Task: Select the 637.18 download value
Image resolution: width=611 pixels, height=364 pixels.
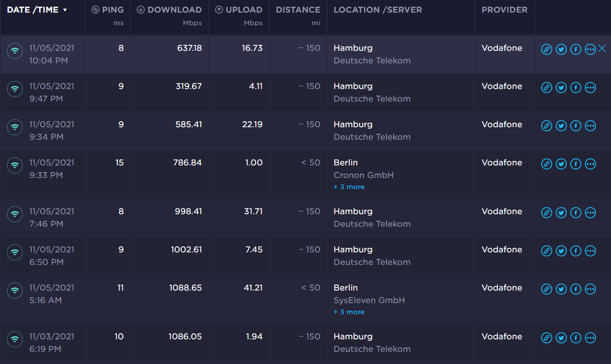Action: 190,48
